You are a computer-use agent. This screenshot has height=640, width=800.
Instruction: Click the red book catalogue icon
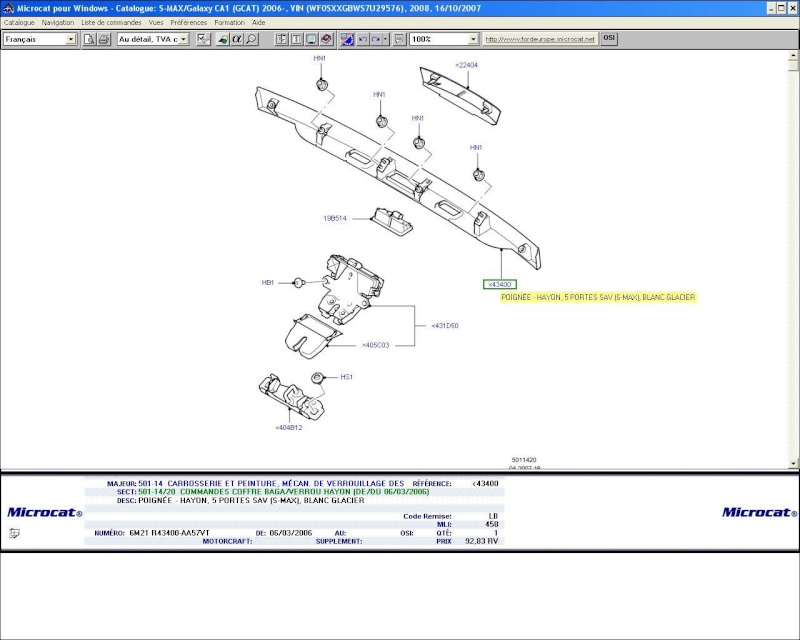[x=326, y=39]
